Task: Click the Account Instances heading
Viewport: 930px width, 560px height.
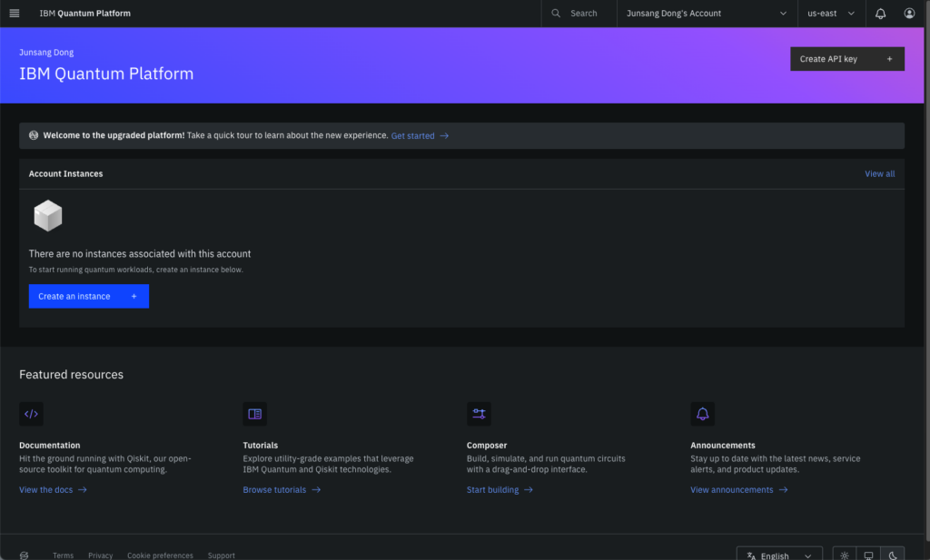Action: [x=65, y=173]
